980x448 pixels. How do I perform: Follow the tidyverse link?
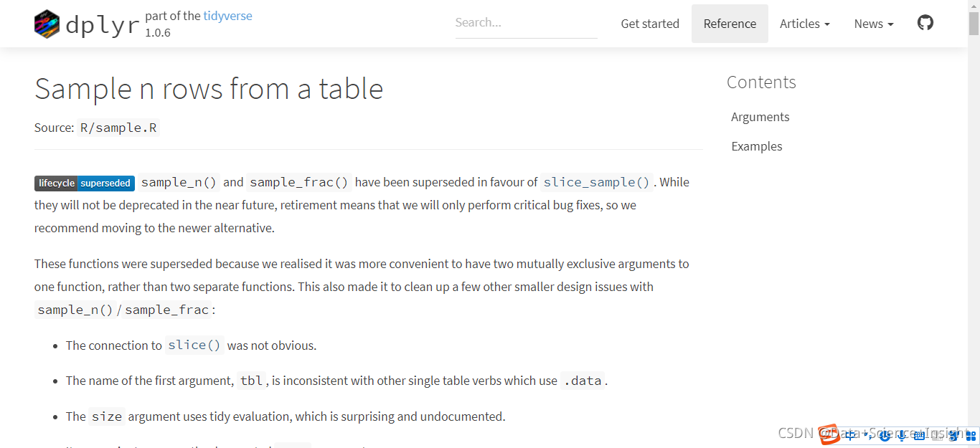pyautogui.click(x=227, y=16)
